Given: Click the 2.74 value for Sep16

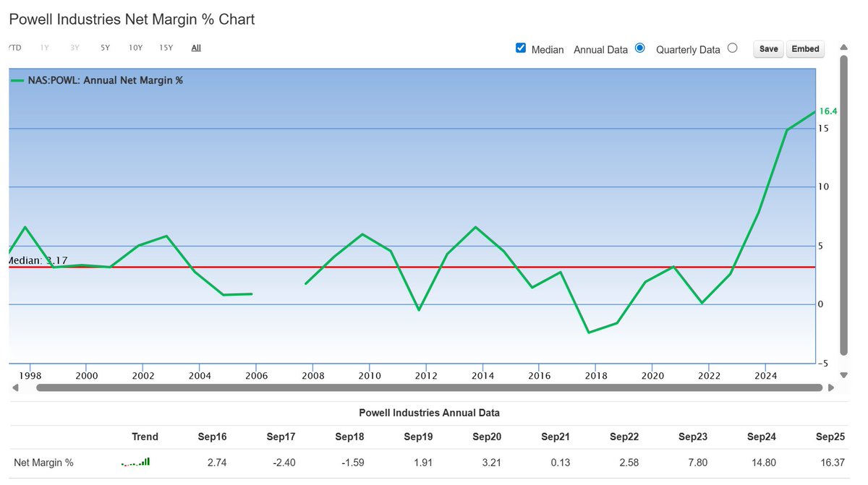Looking at the screenshot, I should 217,463.
